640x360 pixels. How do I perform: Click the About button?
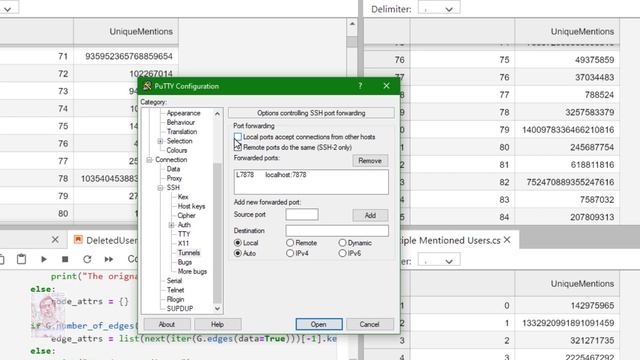pos(167,324)
